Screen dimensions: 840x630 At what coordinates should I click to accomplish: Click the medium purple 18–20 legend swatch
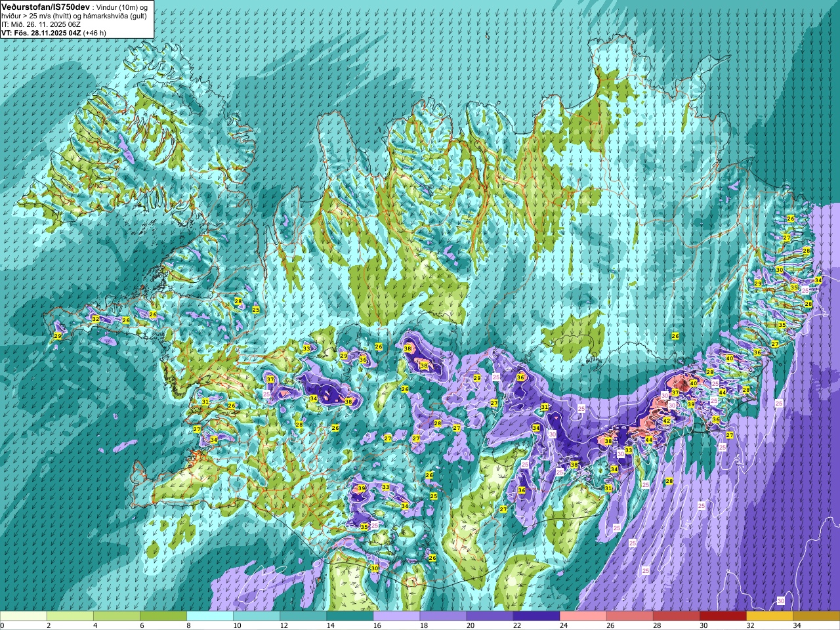443,616
